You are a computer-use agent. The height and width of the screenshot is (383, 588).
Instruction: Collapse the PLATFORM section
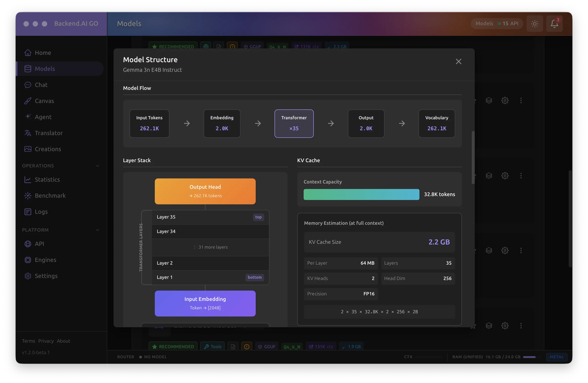(x=97, y=230)
